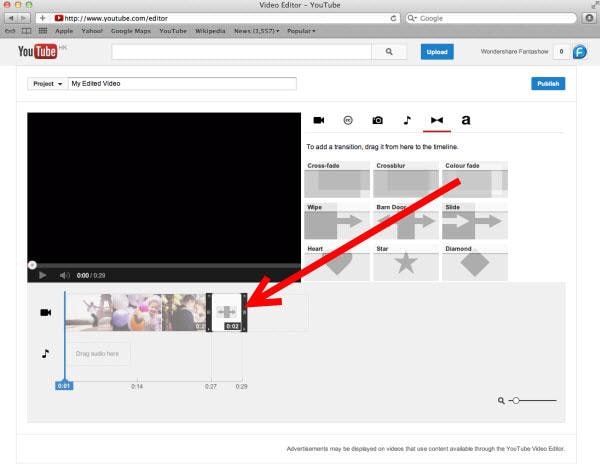Adjust the timeline zoom slider handle

pos(516,400)
